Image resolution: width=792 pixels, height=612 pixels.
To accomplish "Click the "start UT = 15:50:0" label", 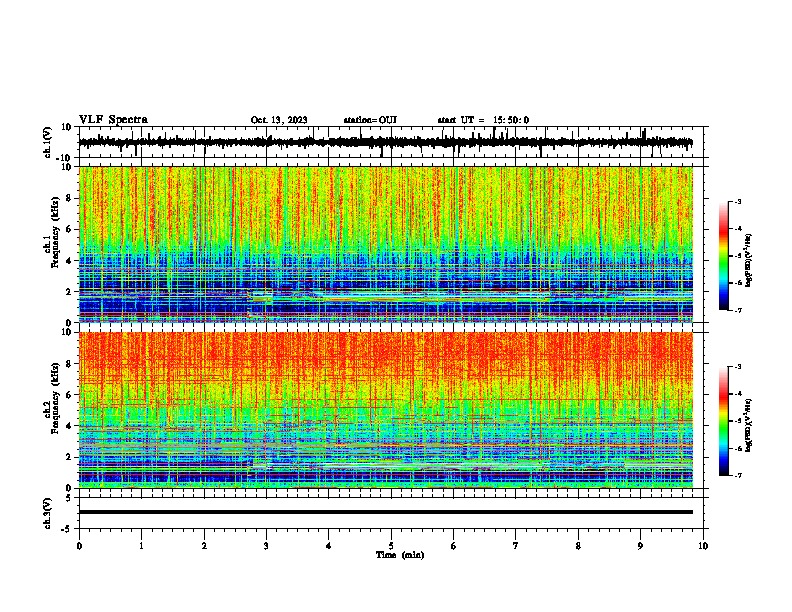I will point(483,120).
